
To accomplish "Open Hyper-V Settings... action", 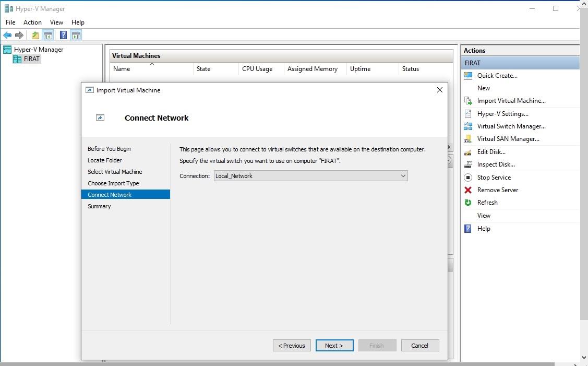I will (x=502, y=114).
